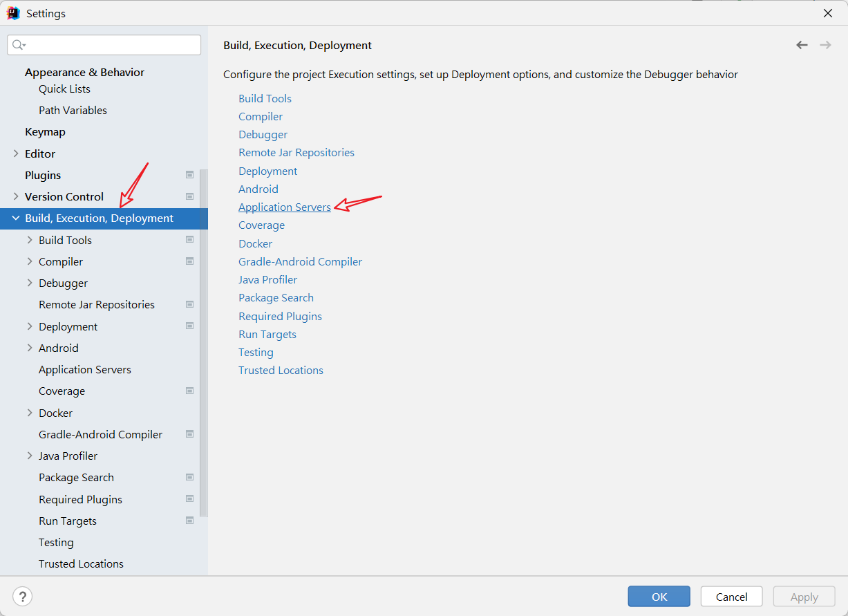The height and width of the screenshot is (616, 848).
Task: Select Keymap in settings tree
Action: point(45,131)
